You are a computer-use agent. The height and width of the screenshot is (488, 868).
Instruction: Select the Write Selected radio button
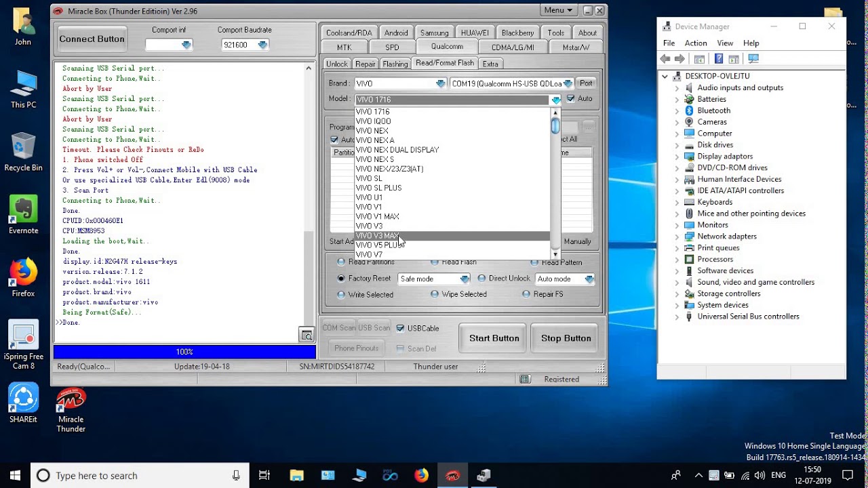point(341,295)
